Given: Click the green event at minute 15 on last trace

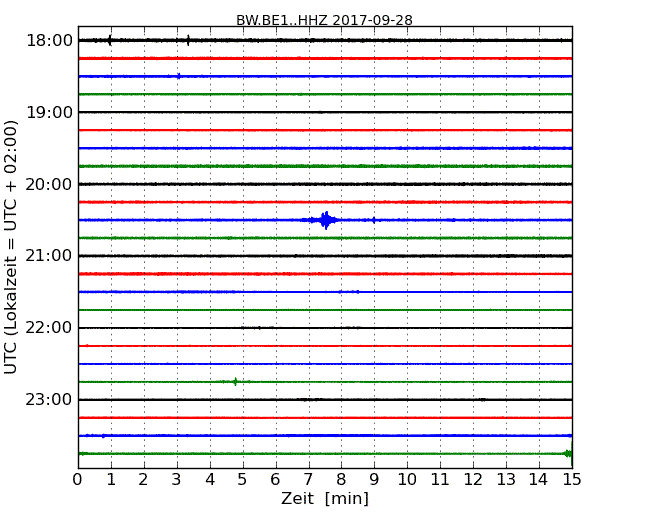Looking at the screenshot, I should coord(569,453).
